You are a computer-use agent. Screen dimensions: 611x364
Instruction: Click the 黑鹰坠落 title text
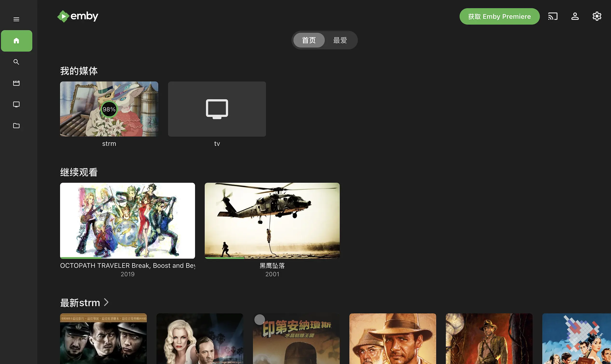(x=272, y=266)
